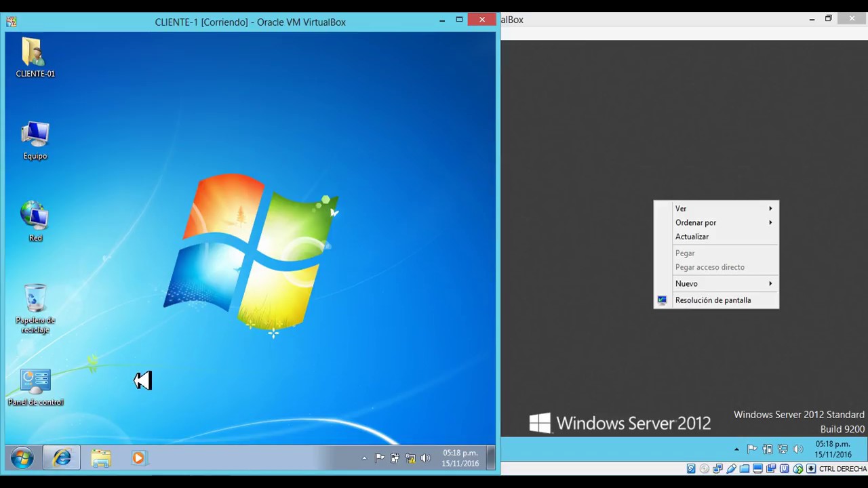Click power icon in Server 2012 tray

768,449
